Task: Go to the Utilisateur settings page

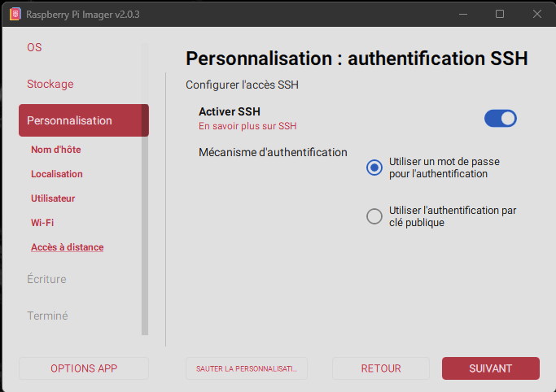Action: (53, 198)
